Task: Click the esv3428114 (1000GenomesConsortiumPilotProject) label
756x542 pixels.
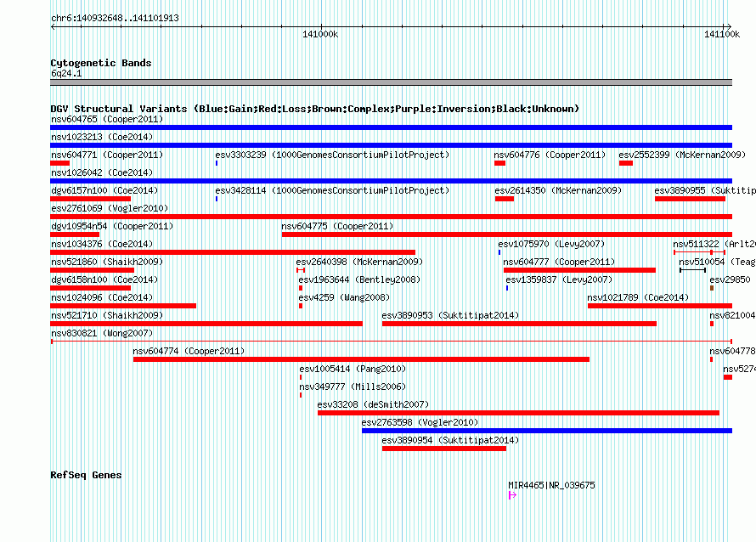Action: [x=332, y=190]
